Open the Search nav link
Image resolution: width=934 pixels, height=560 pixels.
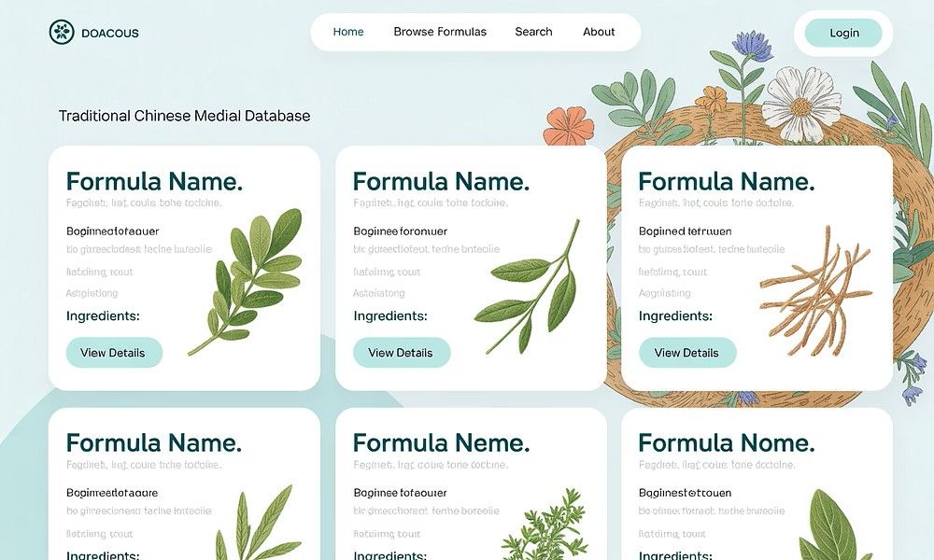533,32
